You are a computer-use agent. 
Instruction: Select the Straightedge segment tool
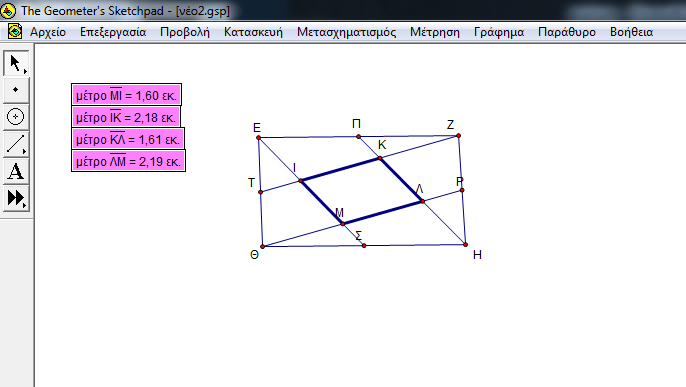pos(16,144)
